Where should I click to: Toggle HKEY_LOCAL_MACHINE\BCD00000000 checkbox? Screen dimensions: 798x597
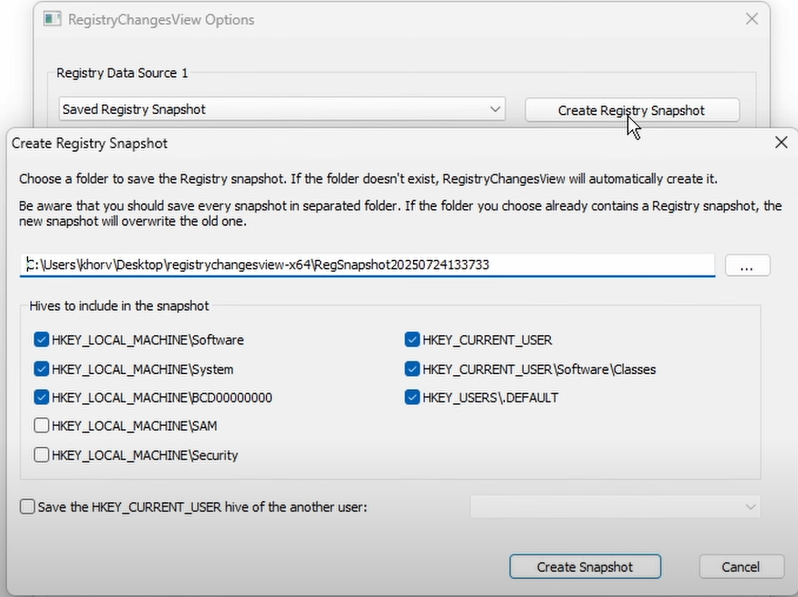[x=41, y=397]
